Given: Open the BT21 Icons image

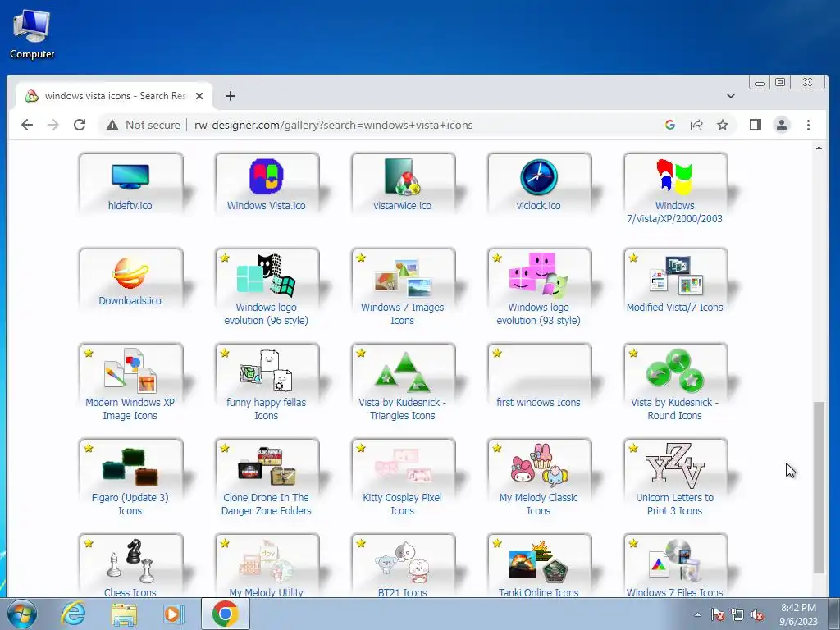Looking at the screenshot, I should [x=402, y=562].
